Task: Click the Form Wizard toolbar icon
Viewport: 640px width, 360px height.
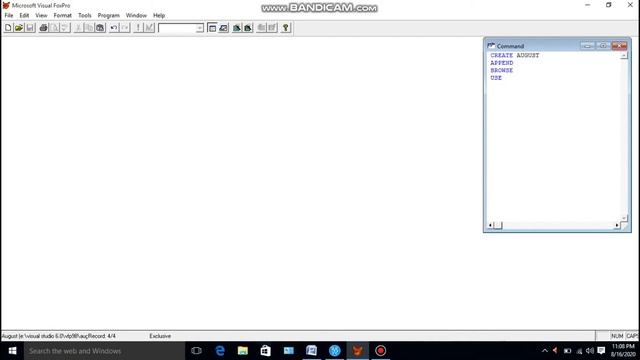Action: point(237,28)
